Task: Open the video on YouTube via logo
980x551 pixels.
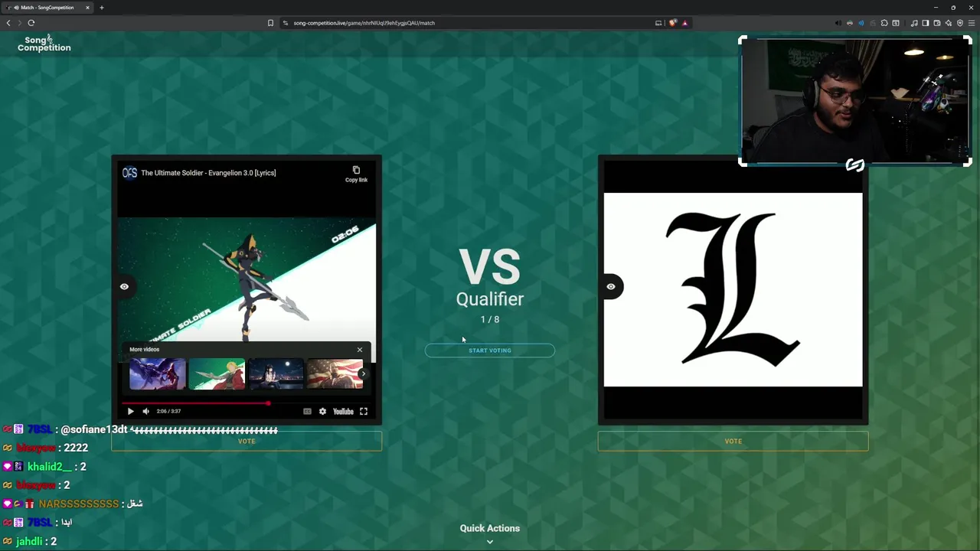Action: 343,411
